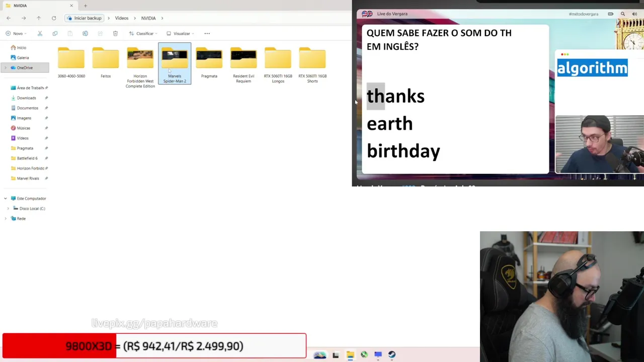Click the Delete trash icon

pyautogui.click(x=115, y=34)
